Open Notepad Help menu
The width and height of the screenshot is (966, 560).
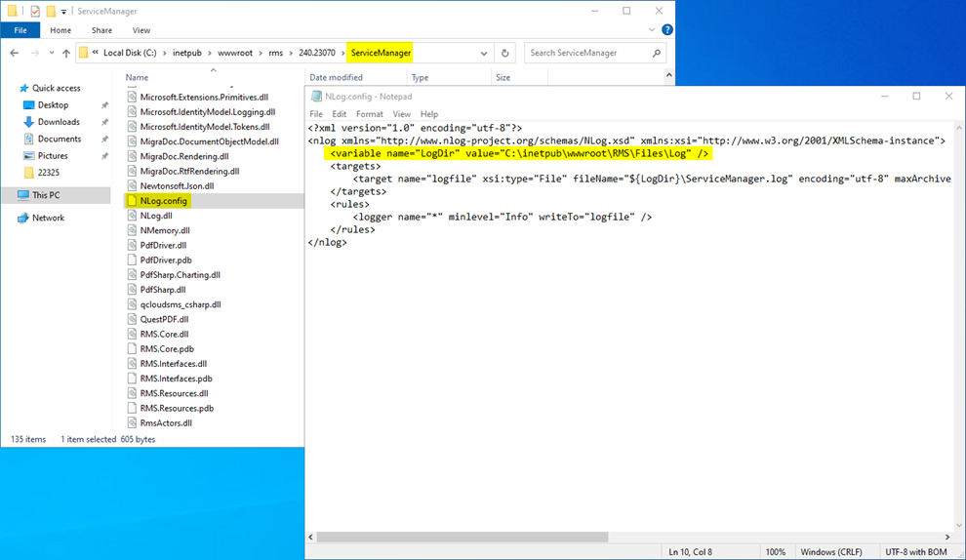(x=429, y=114)
